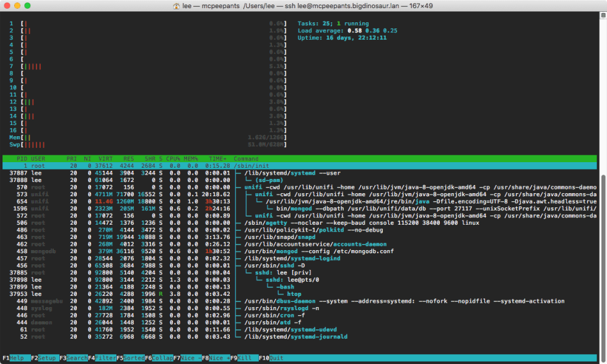Click F6 Collap to collapse tree

(159, 358)
